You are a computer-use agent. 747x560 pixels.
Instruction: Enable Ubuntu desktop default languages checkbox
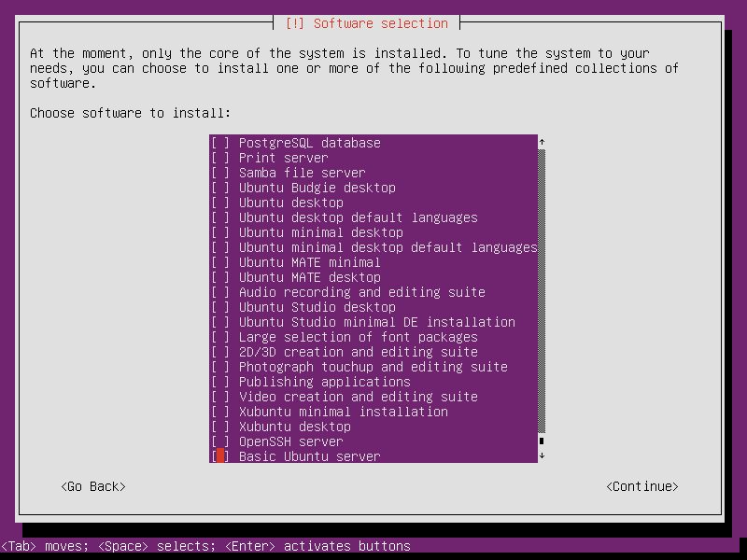[220, 217]
